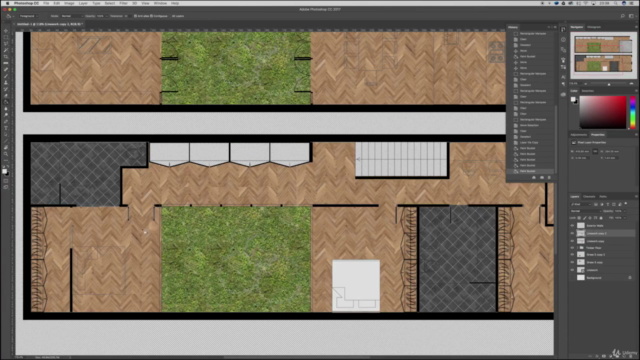The width and height of the screenshot is (640, 360).
Task: Open the fill source Foreground dropdown
Action: click(29, 16)
